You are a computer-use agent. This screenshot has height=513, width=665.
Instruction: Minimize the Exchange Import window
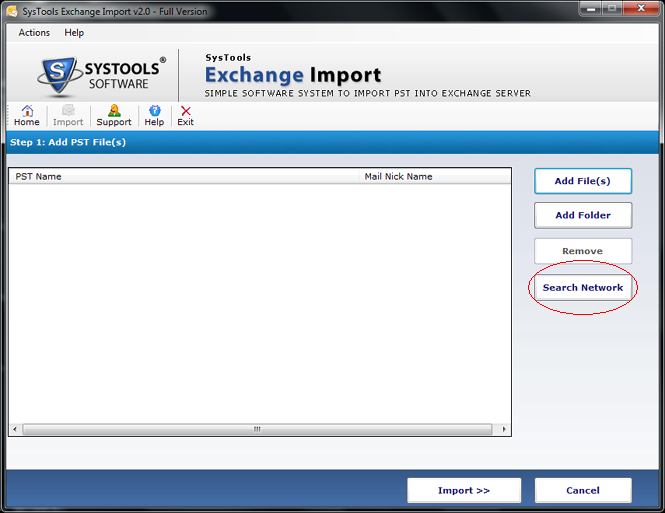point(591,8)
